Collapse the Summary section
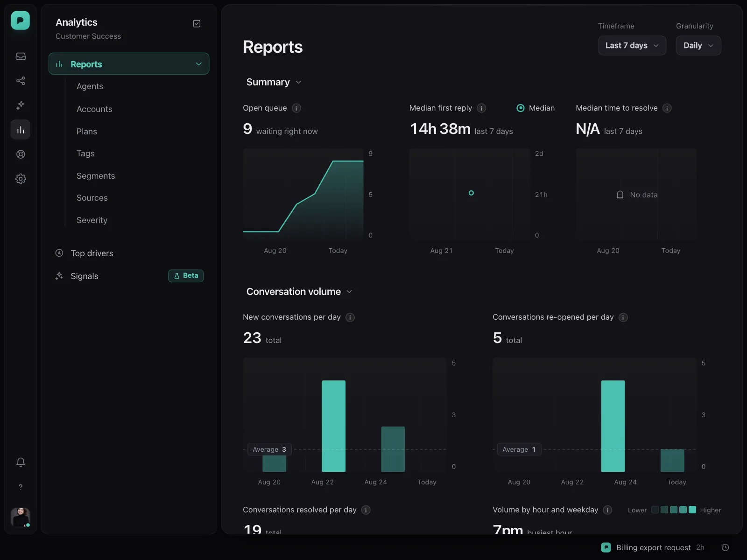 point(274,82)
